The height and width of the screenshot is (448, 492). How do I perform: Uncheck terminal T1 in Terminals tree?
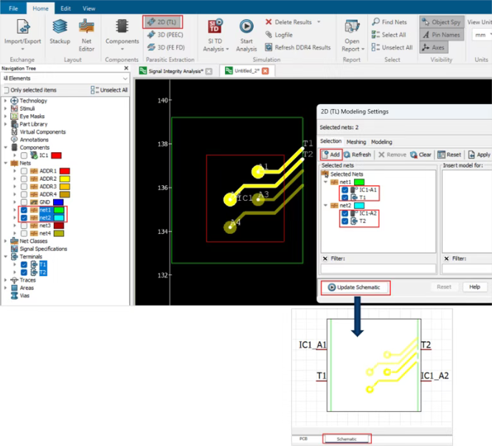tap(24, 265)
